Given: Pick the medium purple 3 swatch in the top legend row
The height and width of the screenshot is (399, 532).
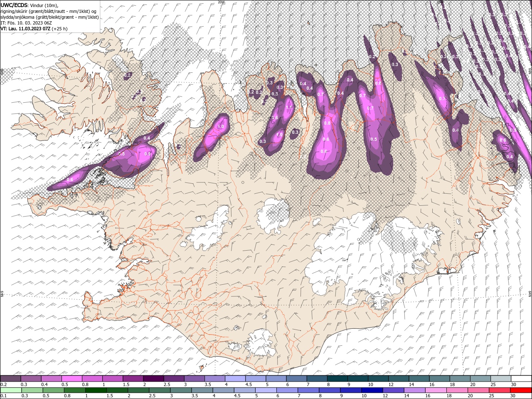Looking at the screenshot, I should (x=195, y=379).
